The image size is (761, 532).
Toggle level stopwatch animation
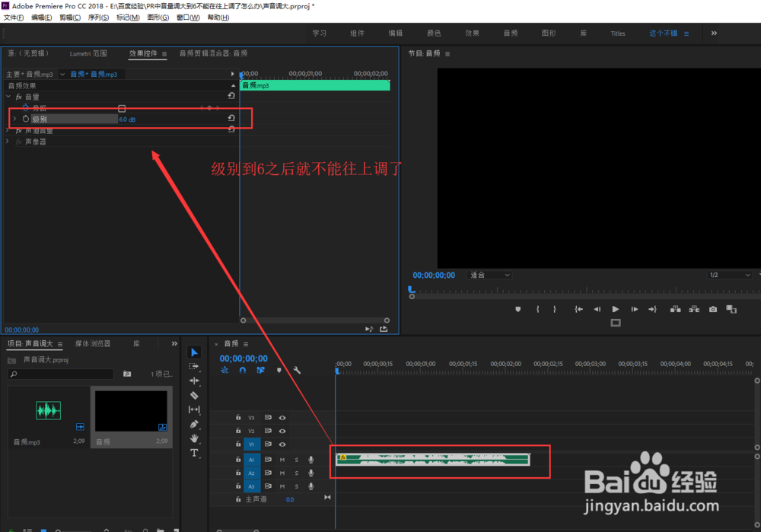pyautogui.click(x=26, y=119)
